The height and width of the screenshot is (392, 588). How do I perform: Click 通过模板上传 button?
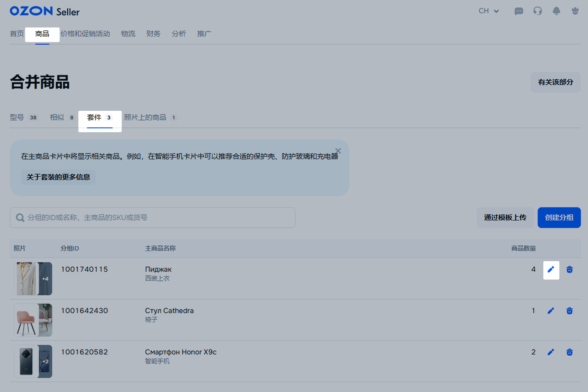[505, 217]
